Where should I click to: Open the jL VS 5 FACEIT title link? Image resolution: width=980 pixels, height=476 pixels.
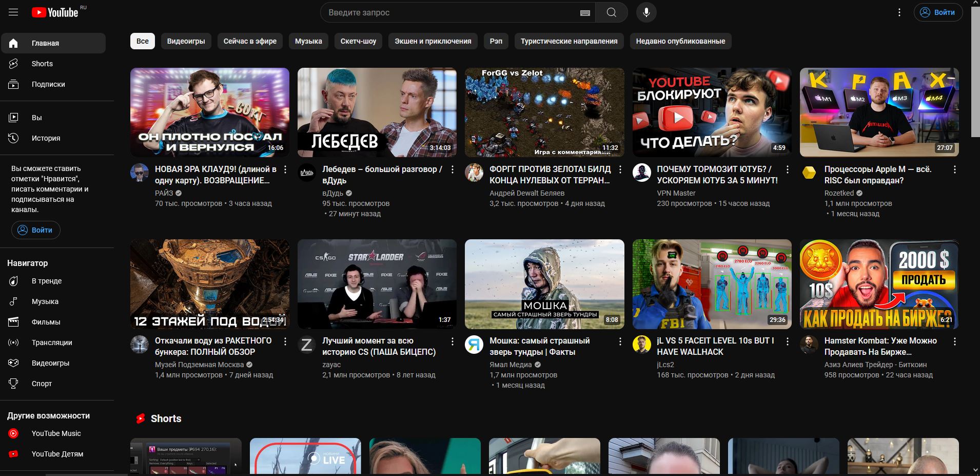(716, 346)
